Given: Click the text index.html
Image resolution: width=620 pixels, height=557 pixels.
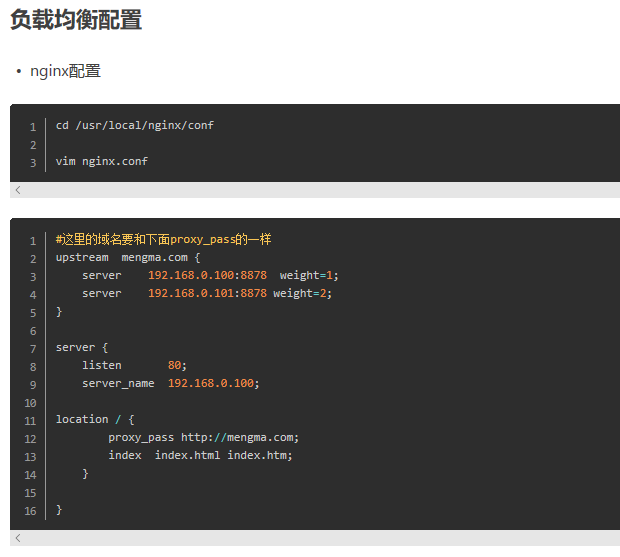Looking at the screenshot, I should tap(187, 455).
